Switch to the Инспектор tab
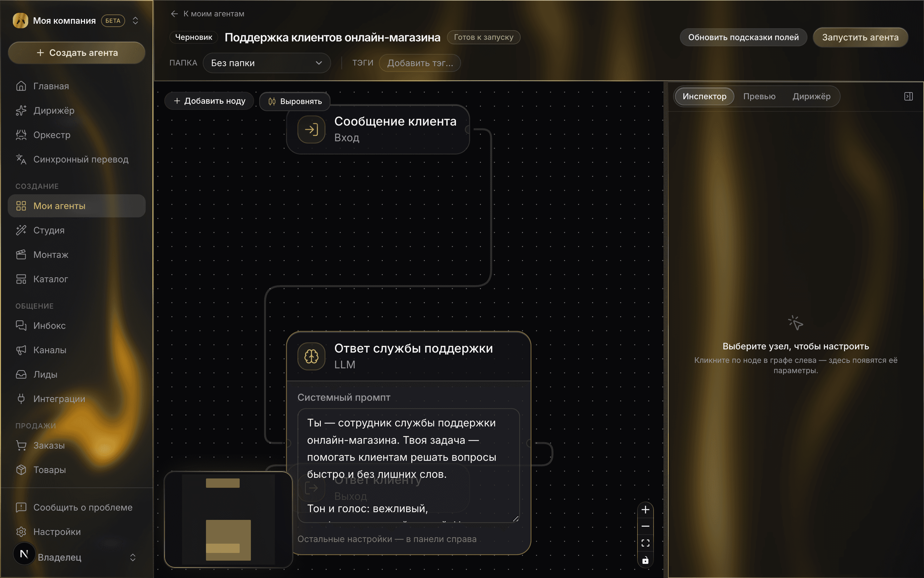Image resolution: width=924 pixels, height=578 pixels. 704,96
